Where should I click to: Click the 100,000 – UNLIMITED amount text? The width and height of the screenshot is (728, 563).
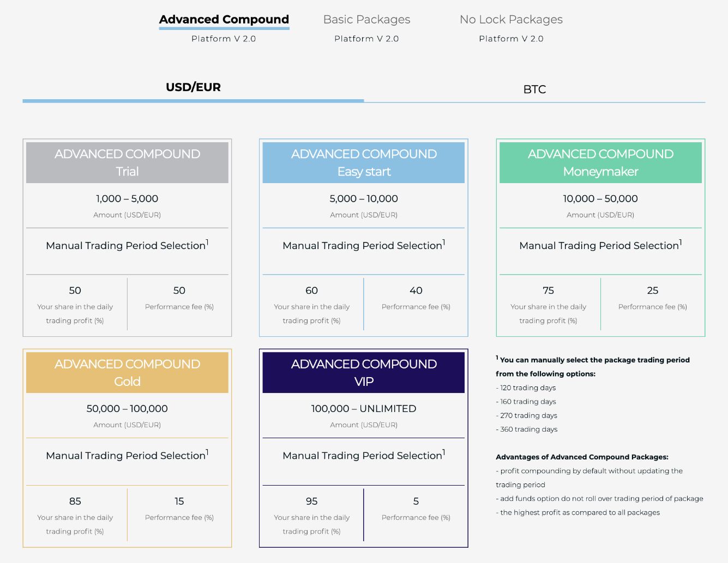coord(364,409)
